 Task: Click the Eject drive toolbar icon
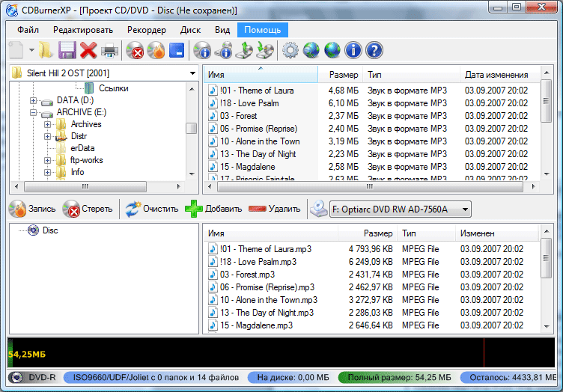(x=245, y=50)
